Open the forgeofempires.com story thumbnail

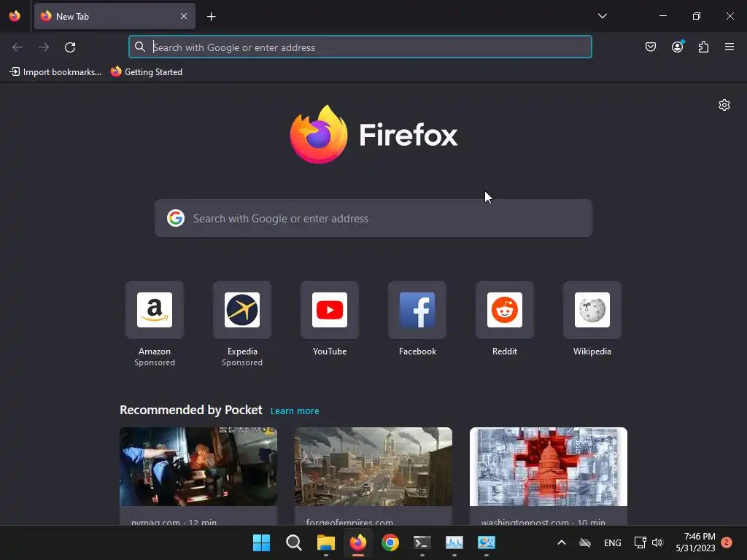coord(373,467)
